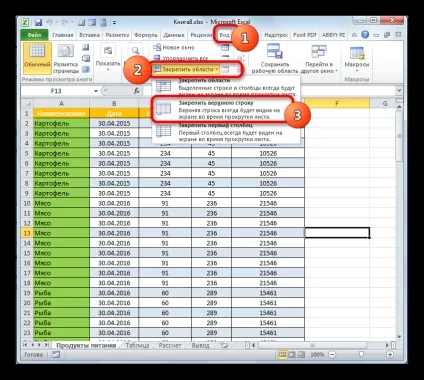Click the Дата header cell
Screen dimensions: 424x380
coord(114,113)
